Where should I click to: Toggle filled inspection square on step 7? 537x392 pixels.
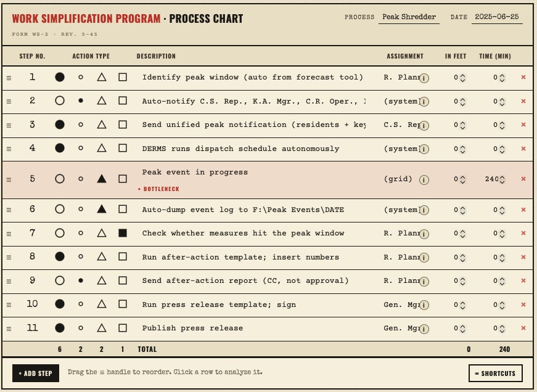(x=123, y=233)
